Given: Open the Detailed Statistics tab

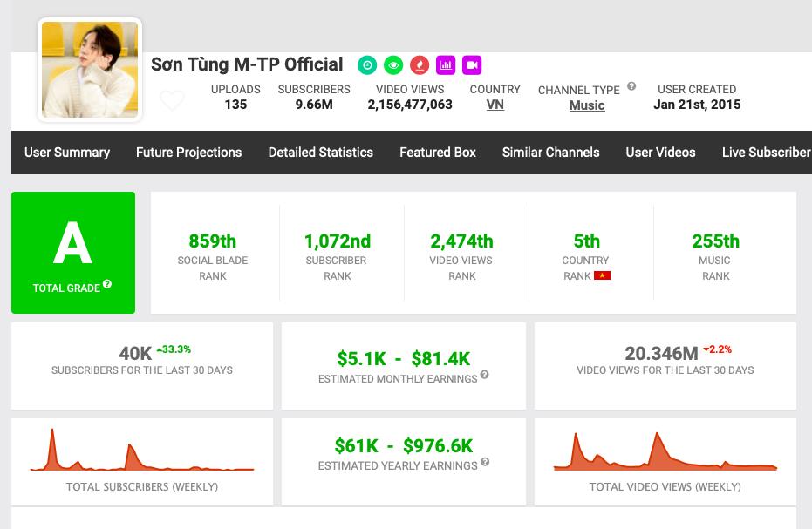Looking at the screenshot, I should point(320,153).
